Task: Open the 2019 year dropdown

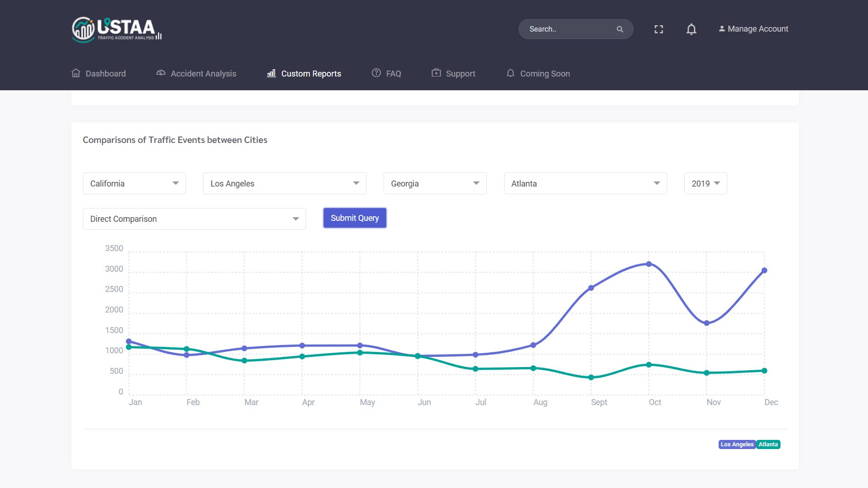Action: pyautogui.click(x=705, y=183)
